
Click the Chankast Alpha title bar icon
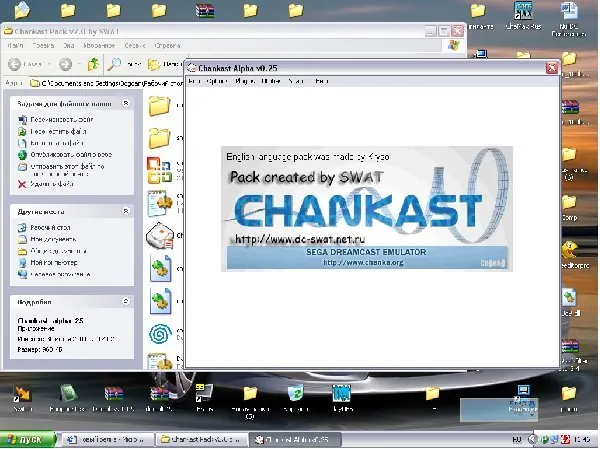pos(191,68)
